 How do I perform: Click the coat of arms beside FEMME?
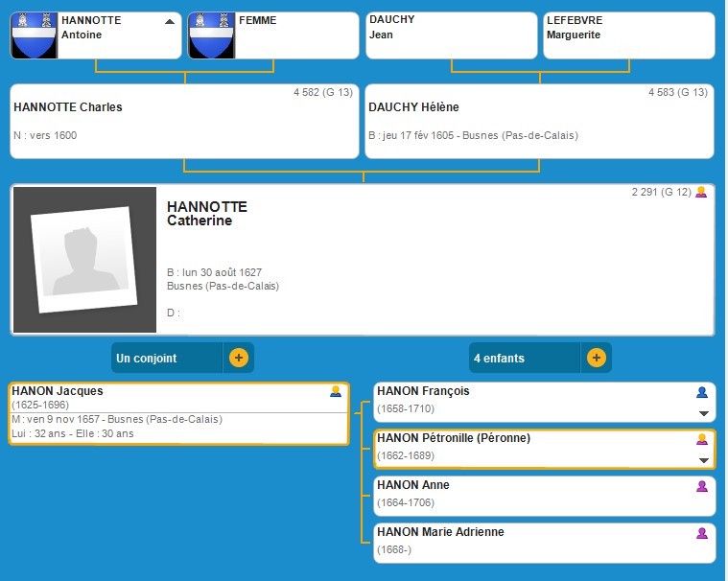[x=212, y=35]
